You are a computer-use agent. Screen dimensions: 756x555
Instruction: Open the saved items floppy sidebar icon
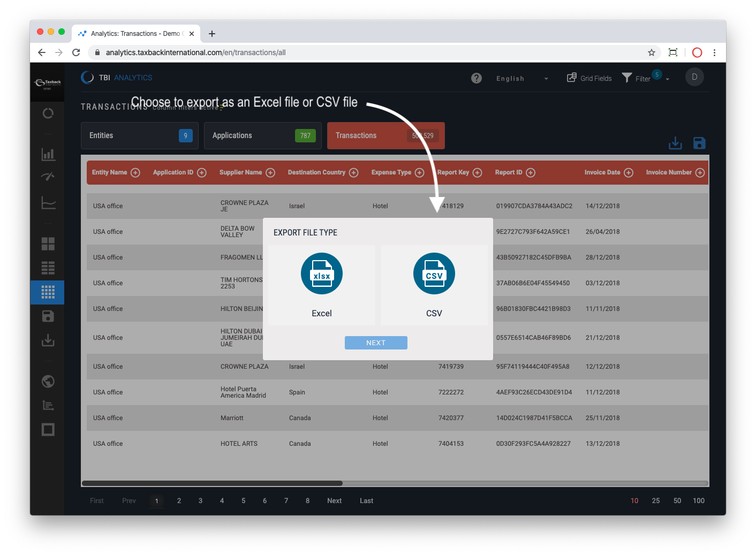point(48,316)
